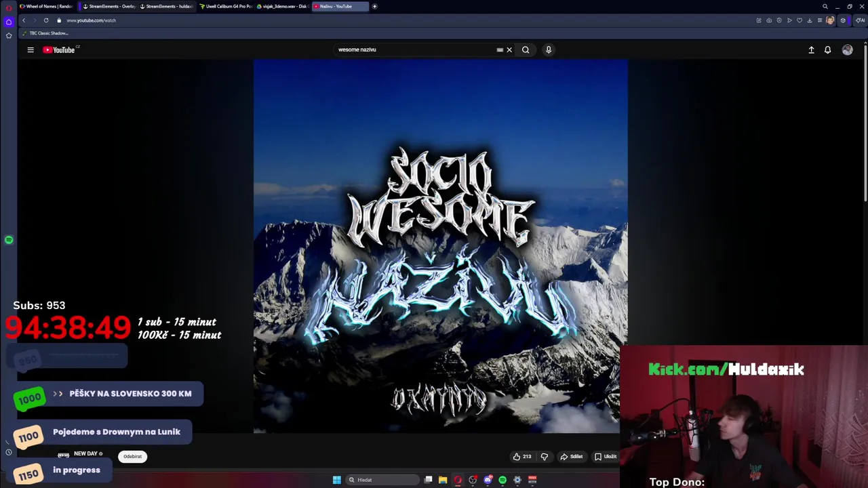
Task: Click the Windows taskbar Hledat search box
Action: point(382,480)
